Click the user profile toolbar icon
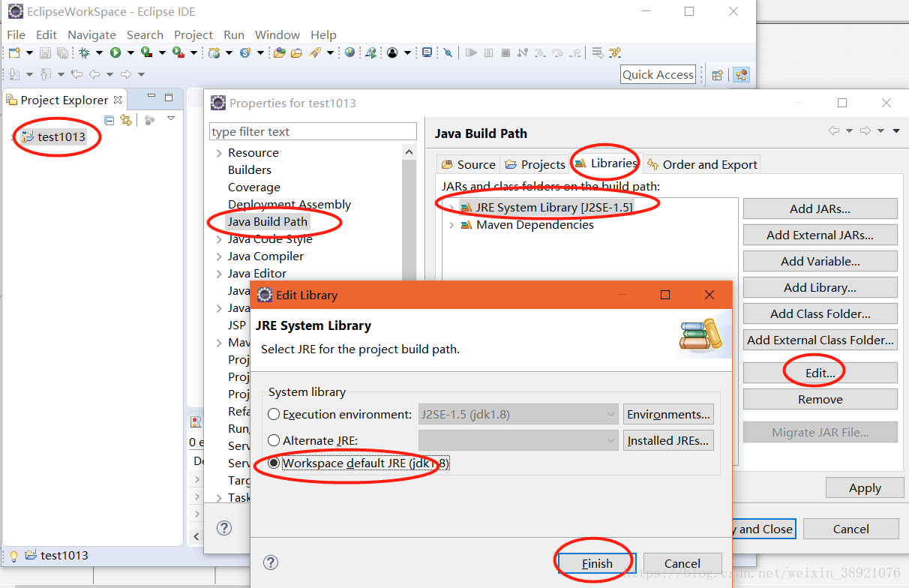The image size is (909, 588). coord(392,52)
